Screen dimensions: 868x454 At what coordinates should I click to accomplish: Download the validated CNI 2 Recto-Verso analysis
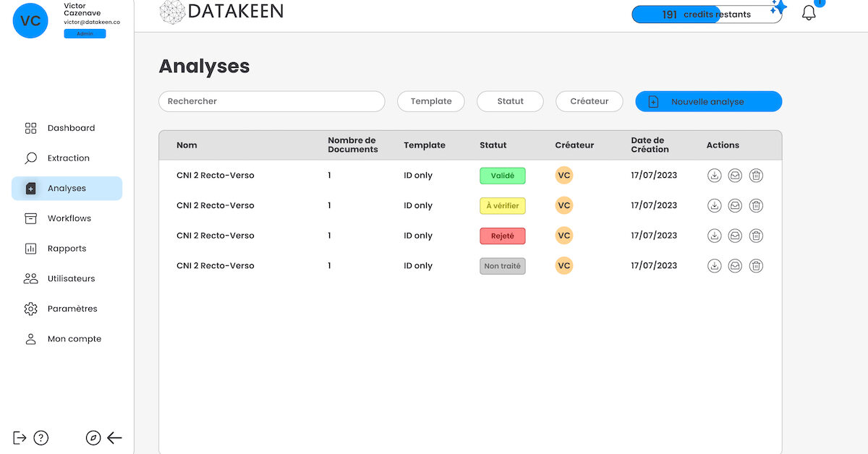(x=714, y=175)
